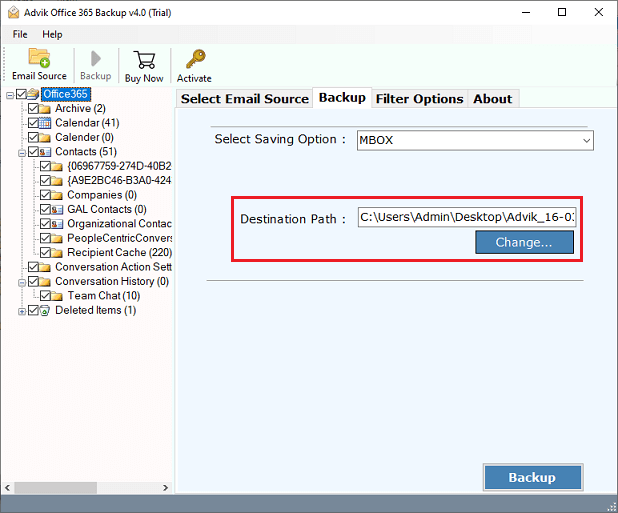Screen dimensions: 618x513
Task: Click the Team Chat folder icon
Action: tap(57, 296)
